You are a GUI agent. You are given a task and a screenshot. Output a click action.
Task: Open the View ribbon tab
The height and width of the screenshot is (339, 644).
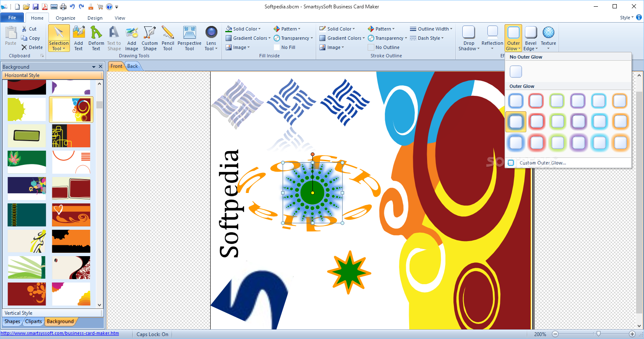pos(120,18)
